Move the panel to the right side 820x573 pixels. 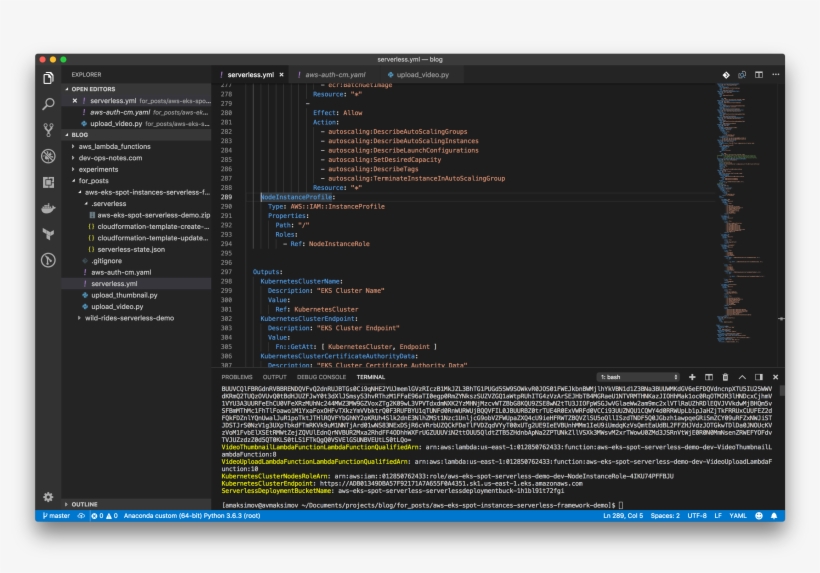click(x=759, y=377)
